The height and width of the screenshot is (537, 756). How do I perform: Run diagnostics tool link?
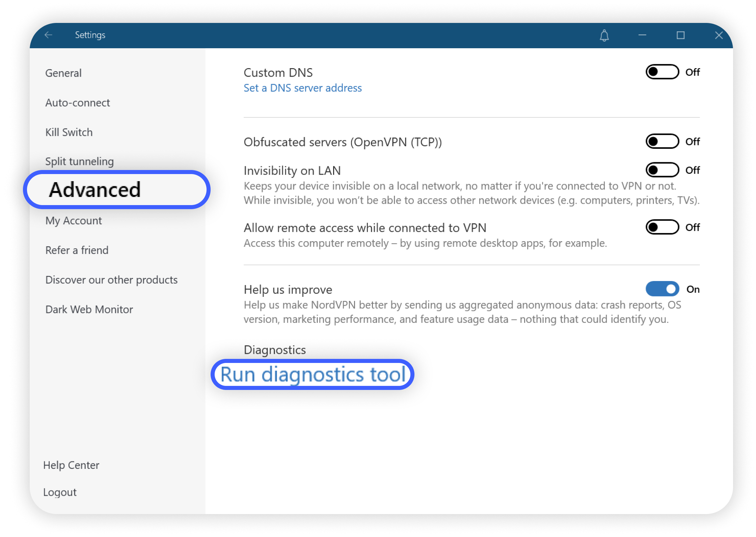[313, 374]
